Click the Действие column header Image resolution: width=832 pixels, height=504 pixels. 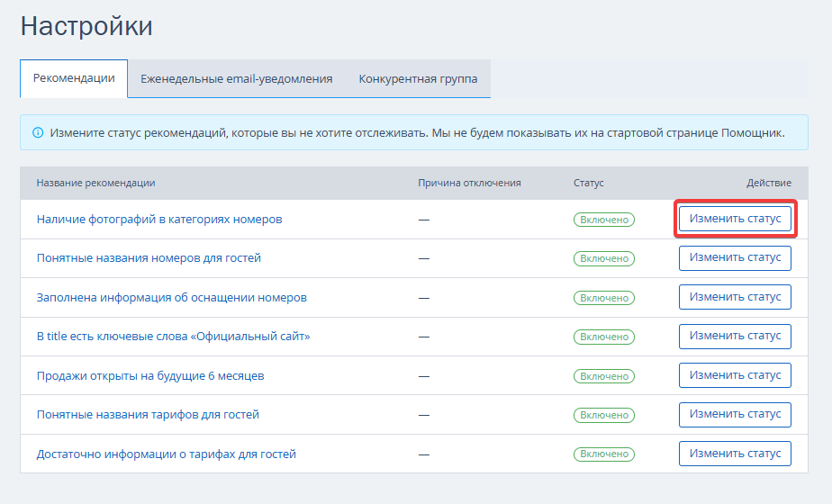(x=769, y=183)
